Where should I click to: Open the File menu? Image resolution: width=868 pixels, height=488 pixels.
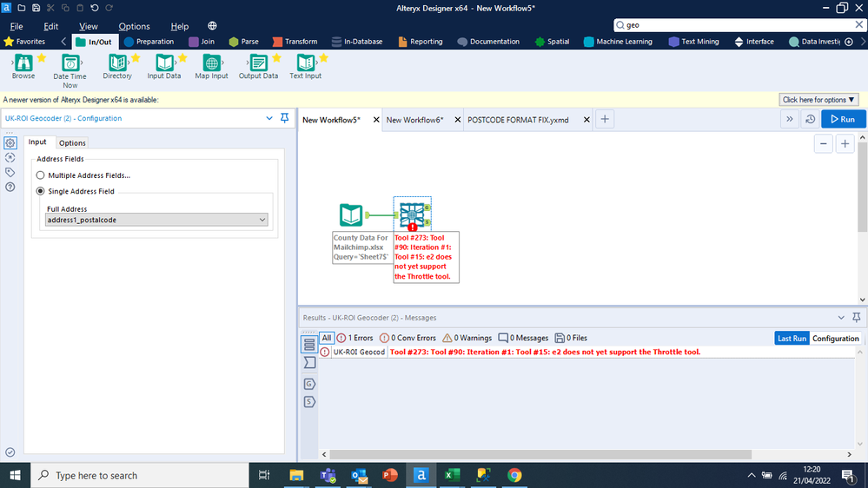[17, 26]
